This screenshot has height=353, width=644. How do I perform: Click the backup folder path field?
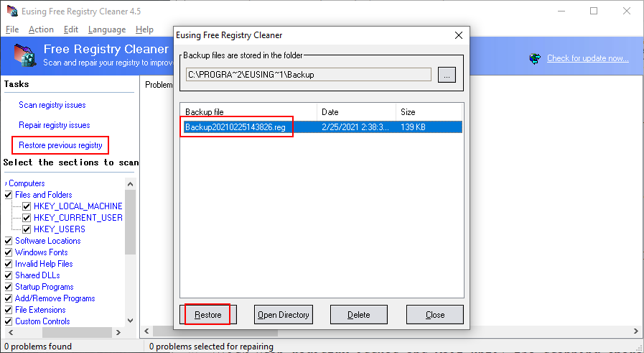pos(309,75)
